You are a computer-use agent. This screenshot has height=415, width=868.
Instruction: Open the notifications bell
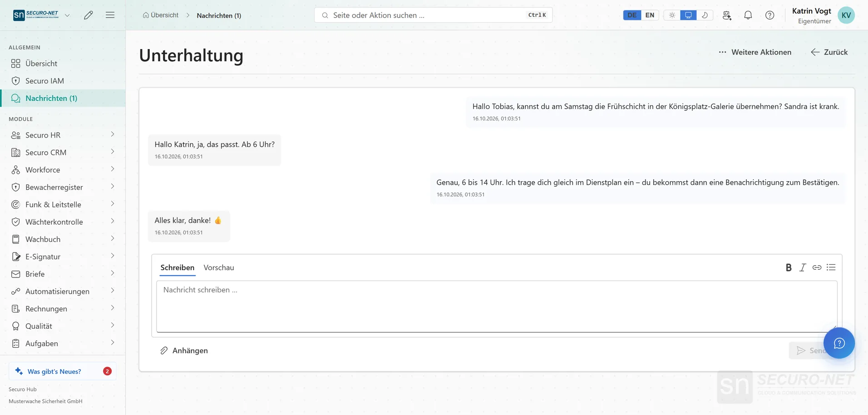[x=748, y=15]
